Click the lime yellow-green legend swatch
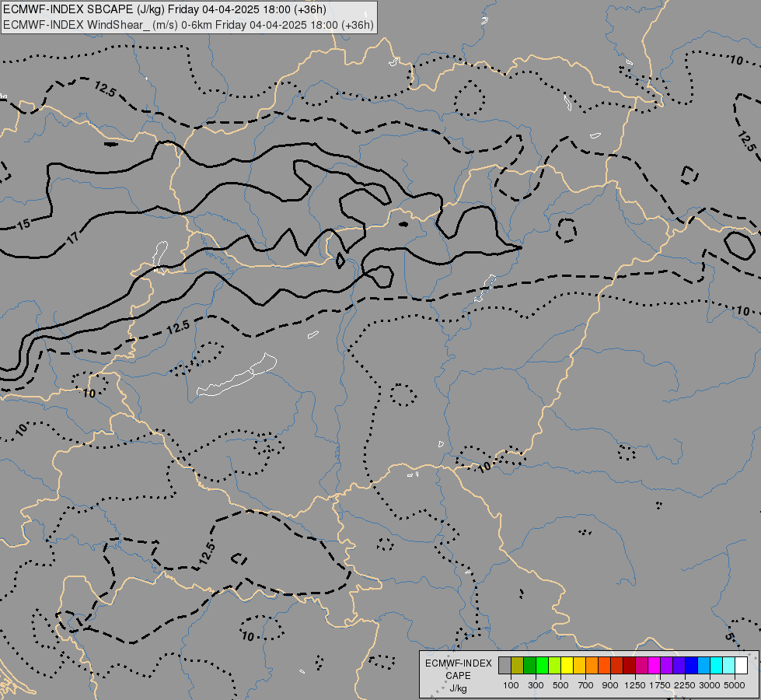This screenshot has width=761, height=700. point(554,666)
